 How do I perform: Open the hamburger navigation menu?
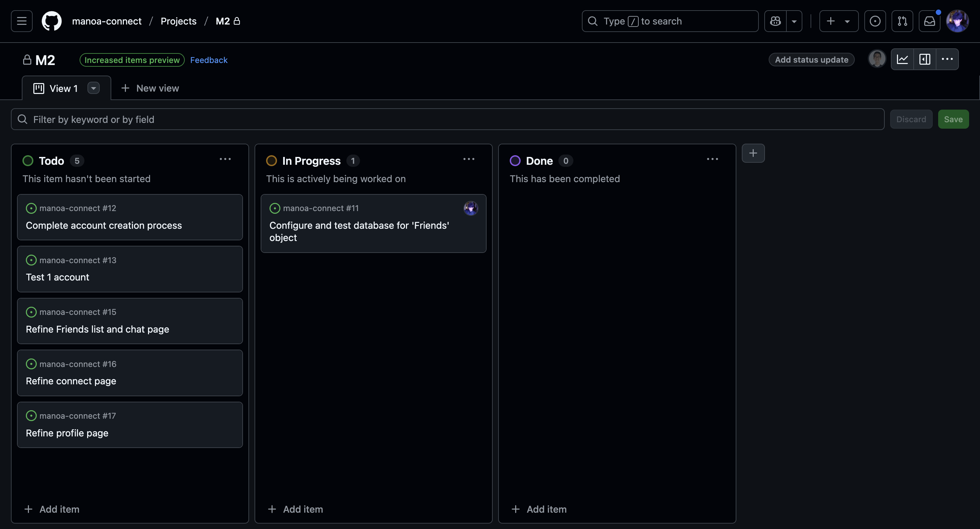22,21
